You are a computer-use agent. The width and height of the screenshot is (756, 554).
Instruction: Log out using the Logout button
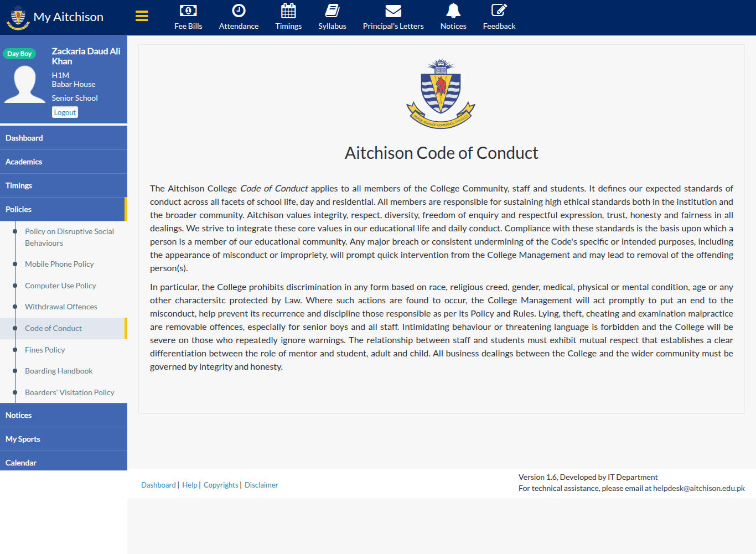coord(65,112)
